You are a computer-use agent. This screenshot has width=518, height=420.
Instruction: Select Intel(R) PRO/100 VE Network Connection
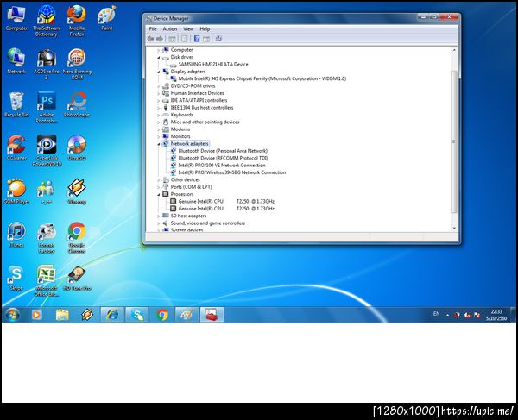tap(222, 166)
